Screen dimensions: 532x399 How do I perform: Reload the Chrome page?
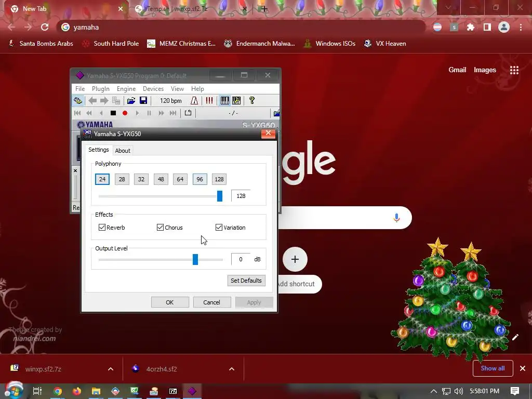click(45, 27)
